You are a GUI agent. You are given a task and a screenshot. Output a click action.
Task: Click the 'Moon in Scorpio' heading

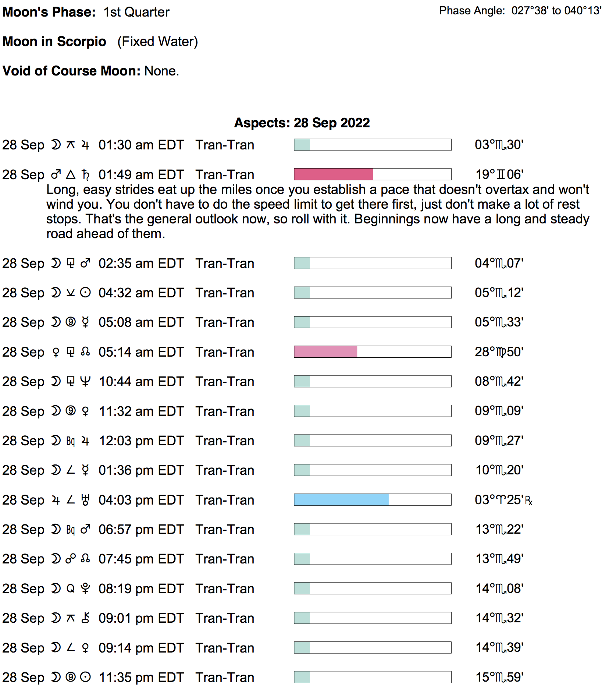[54, 42]
